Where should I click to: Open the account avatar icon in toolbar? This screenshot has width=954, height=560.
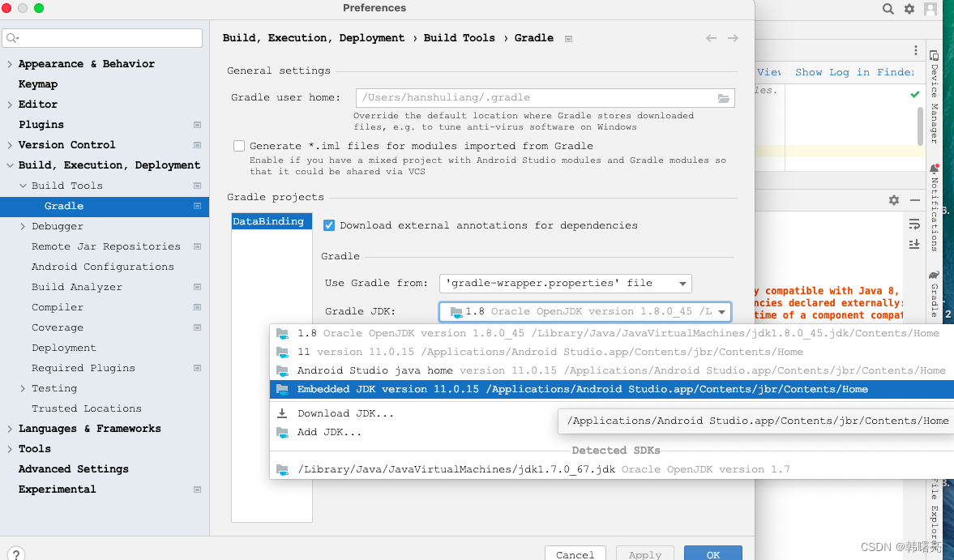930,9
